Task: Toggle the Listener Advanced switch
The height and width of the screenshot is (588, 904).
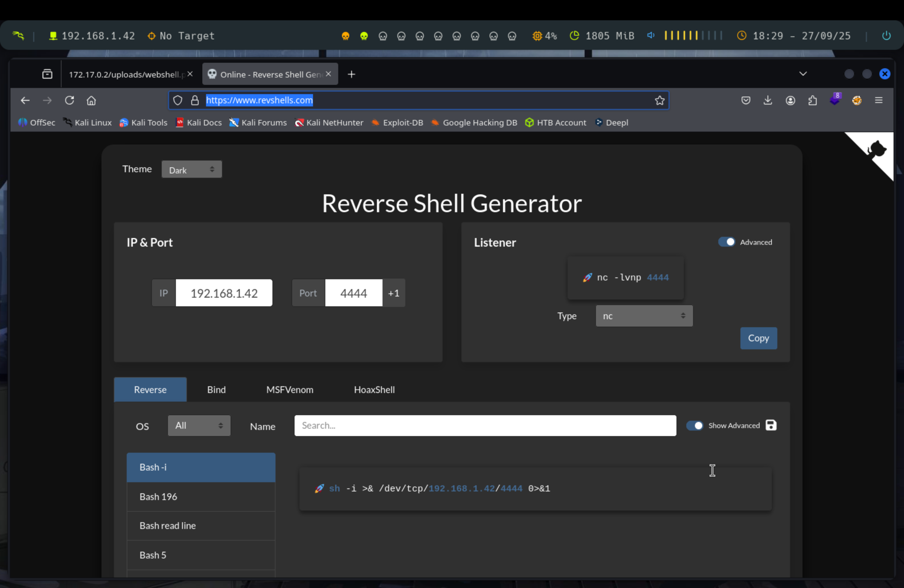Action: tap(726, 242)
